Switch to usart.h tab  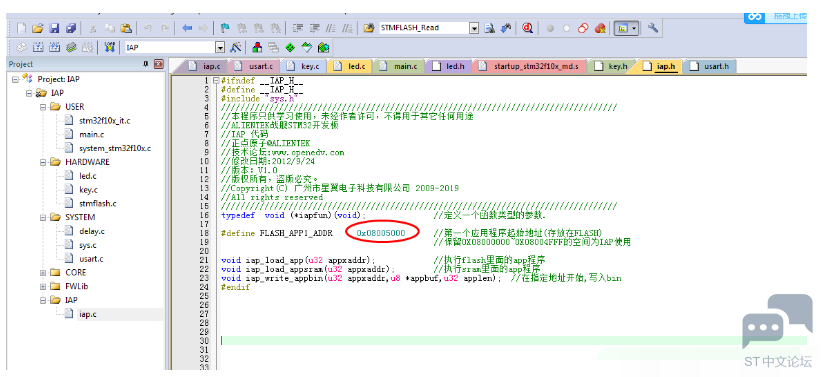tap(710, 66)
